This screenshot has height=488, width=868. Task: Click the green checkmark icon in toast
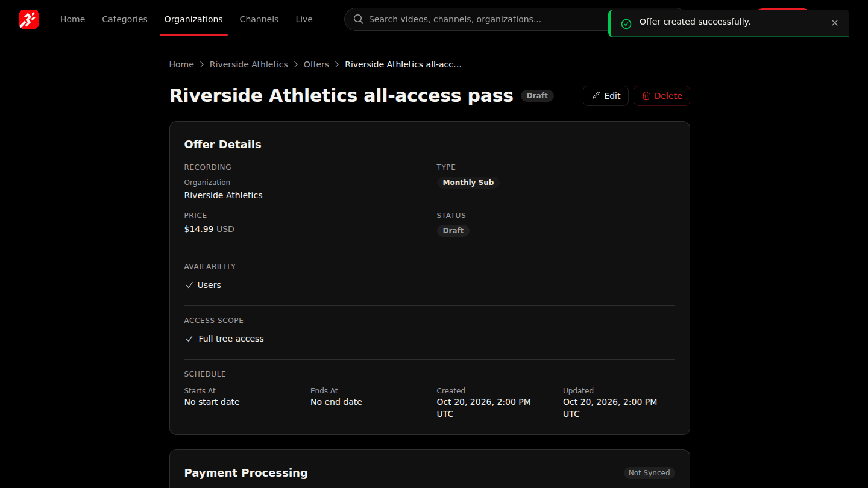tap(626, 23)
